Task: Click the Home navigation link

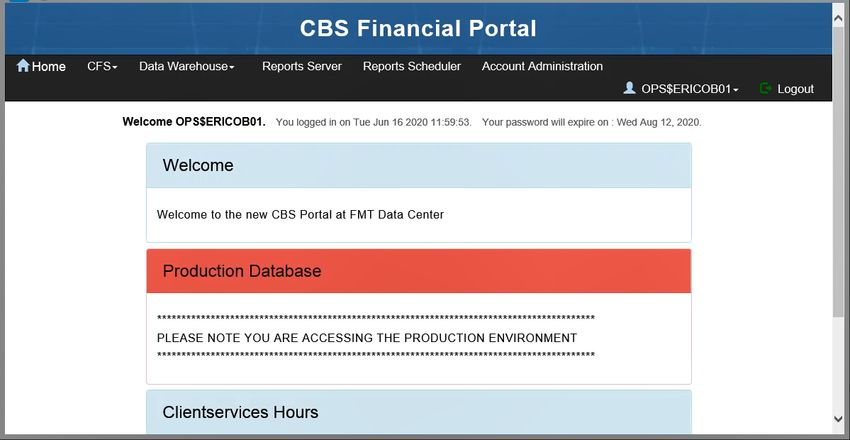Action: [x=41, y=66]
